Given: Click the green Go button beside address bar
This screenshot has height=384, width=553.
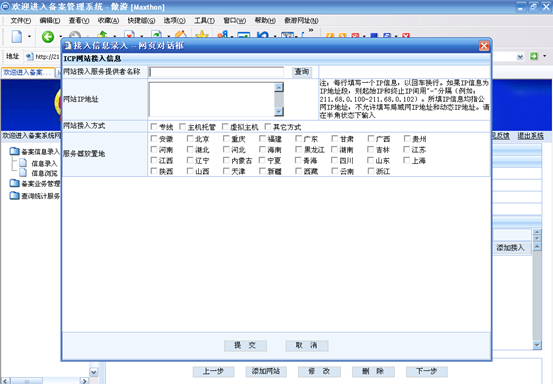Looking at the screenshot, I should 534,56.
